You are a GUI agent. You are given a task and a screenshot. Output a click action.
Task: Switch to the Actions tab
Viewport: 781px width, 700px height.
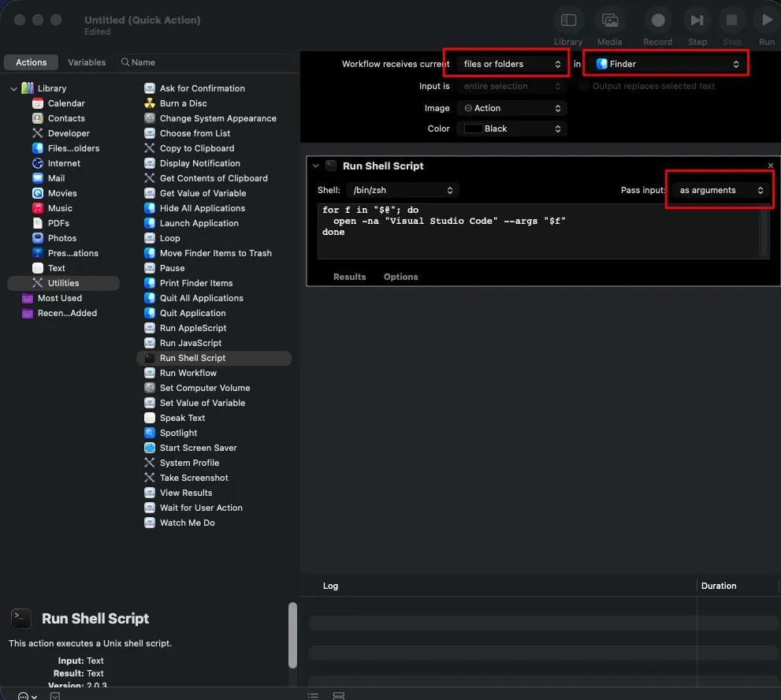pyautogui.click(x=31, y=62)
